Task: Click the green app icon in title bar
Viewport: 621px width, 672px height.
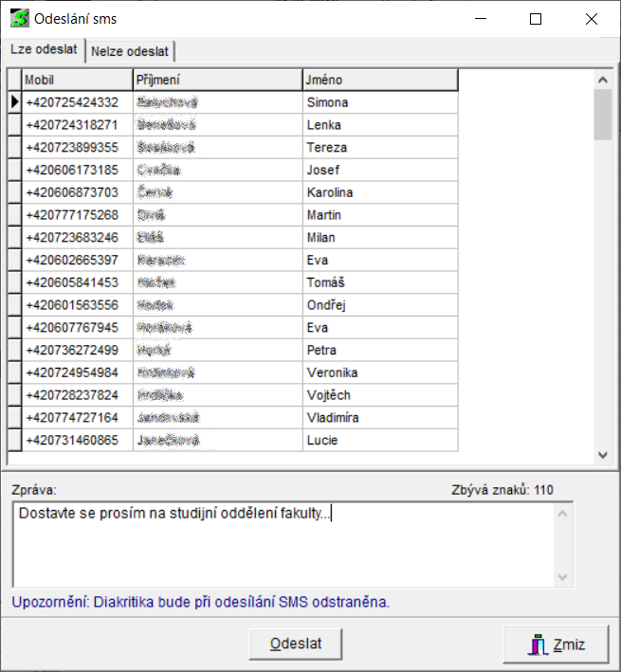Action: click(18, 18)
